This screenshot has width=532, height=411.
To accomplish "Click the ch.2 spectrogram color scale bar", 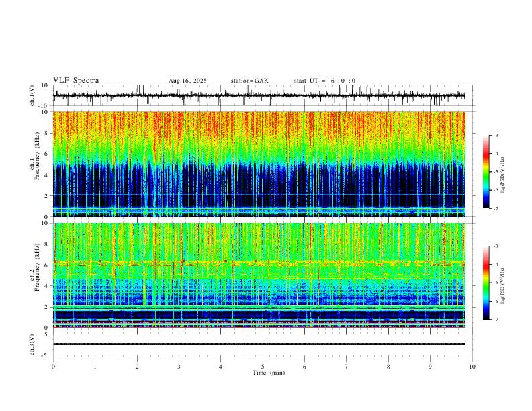I will tap(486, 283).
